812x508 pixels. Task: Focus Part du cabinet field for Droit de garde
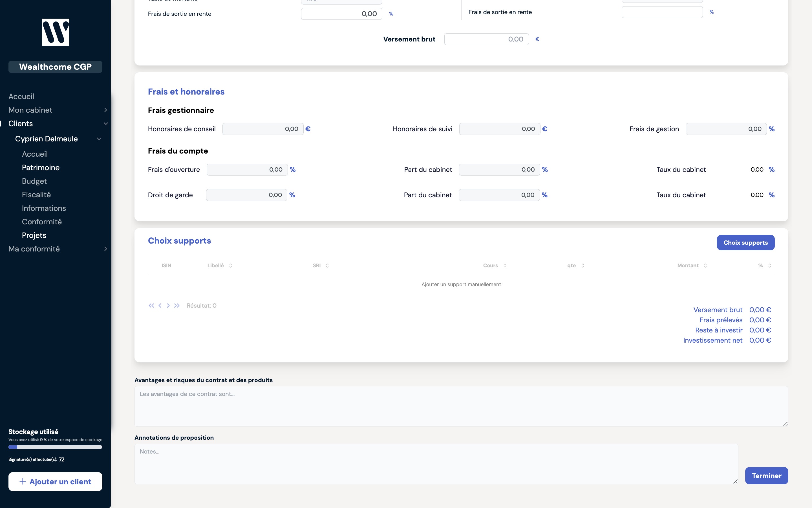[499, 195]
